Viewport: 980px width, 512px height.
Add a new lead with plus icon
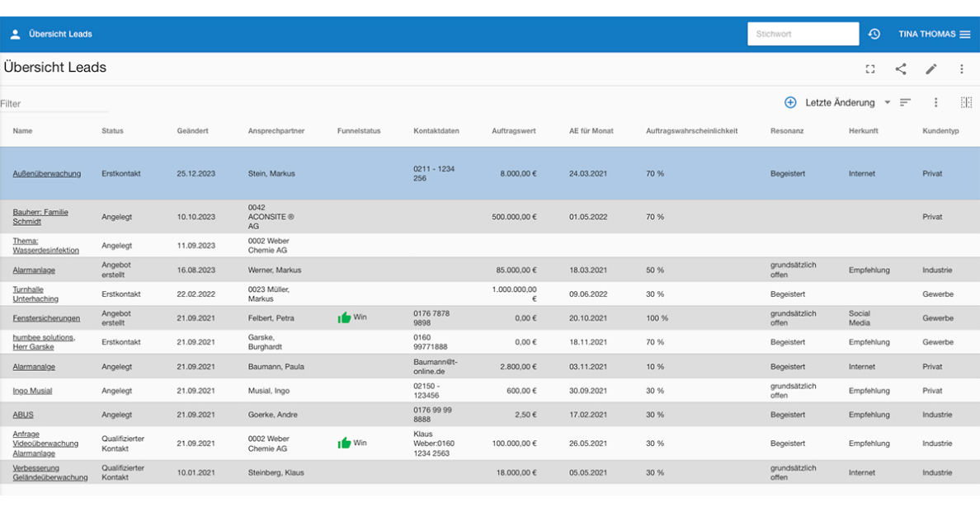pos(789,102)
